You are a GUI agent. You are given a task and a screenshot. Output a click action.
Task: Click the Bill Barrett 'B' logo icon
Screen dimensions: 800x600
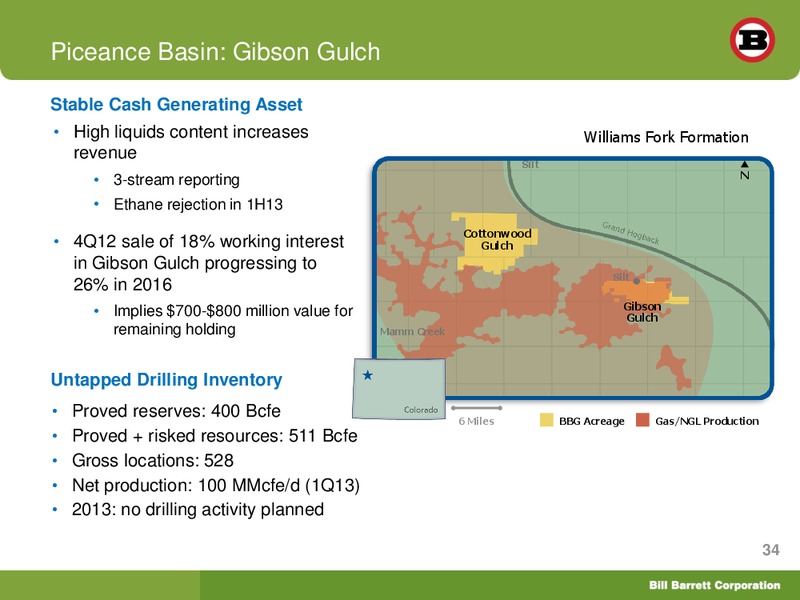[752, 40]
